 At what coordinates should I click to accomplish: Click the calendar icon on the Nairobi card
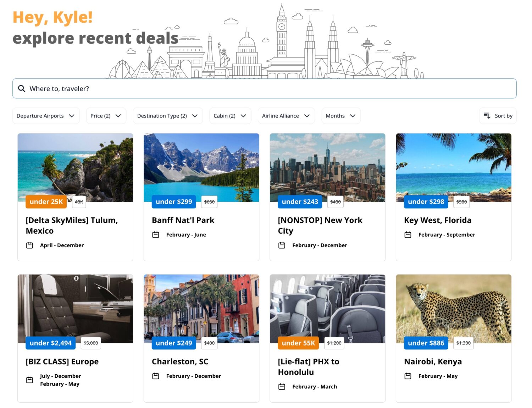(409, 376)
